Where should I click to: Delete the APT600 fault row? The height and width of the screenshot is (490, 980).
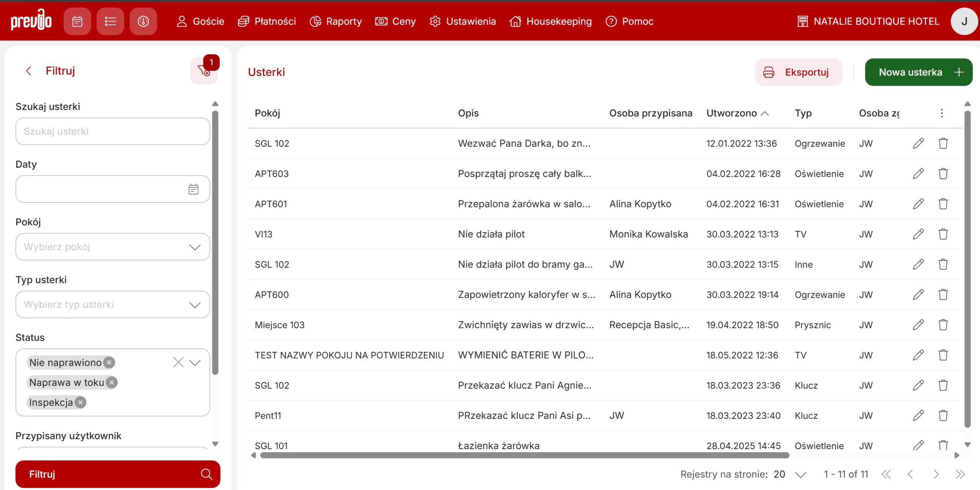pos(943,295)
